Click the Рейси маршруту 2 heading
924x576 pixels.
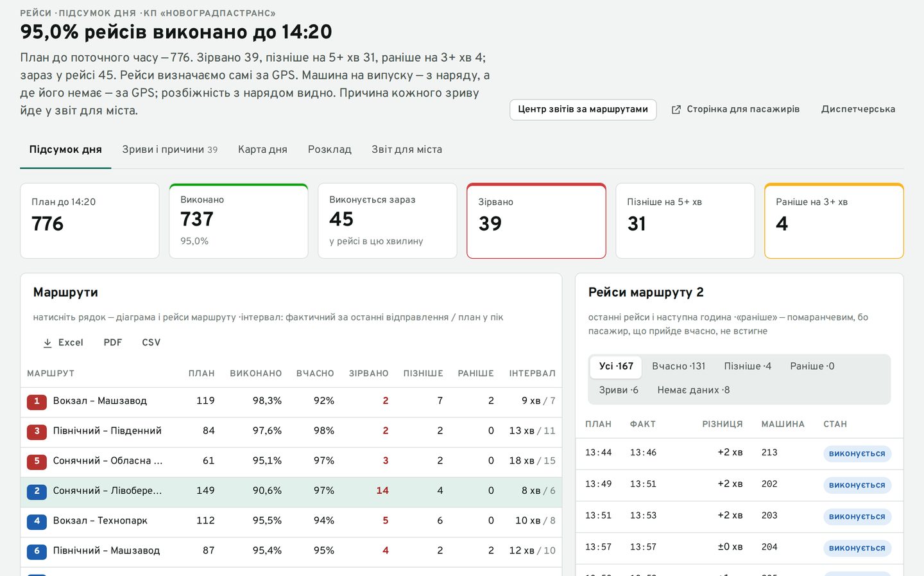(x=646, y=293)
